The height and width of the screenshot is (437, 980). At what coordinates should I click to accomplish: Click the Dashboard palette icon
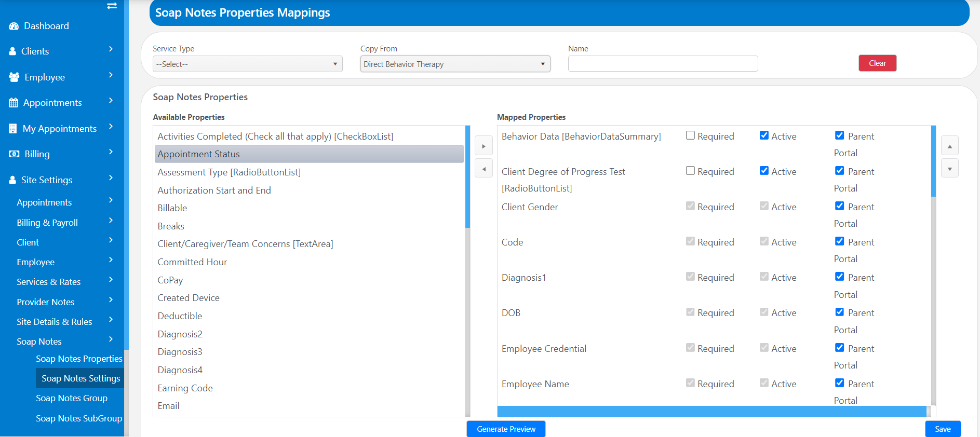pos(14,26)
